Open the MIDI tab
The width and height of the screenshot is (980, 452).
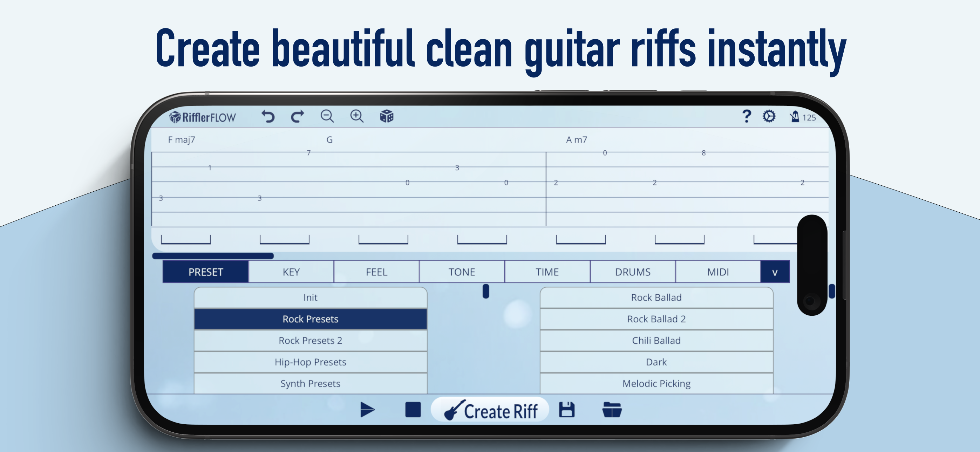pyautogui.click(x=718, y=272)
